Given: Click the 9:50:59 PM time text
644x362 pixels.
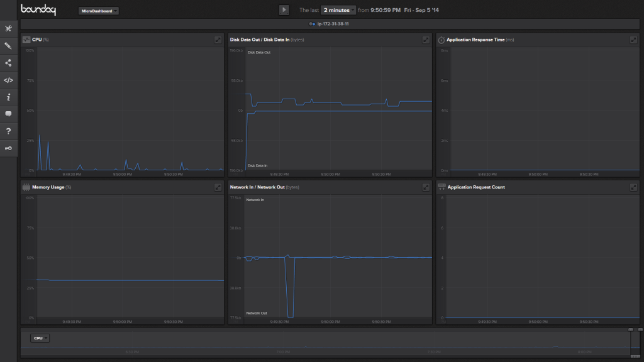Looking at the screenshot, I should [x=386, y=10].
